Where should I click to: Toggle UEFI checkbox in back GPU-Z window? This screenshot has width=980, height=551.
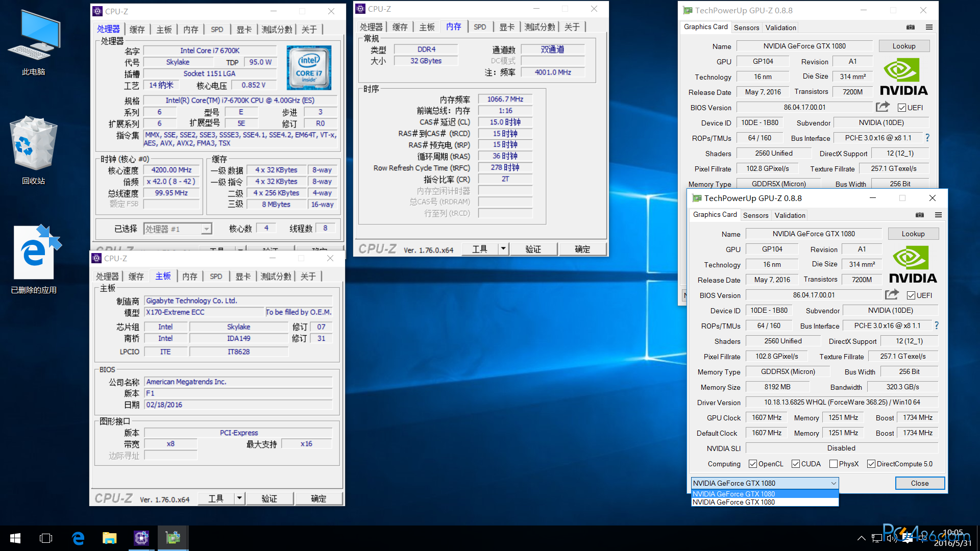[901, 108]
